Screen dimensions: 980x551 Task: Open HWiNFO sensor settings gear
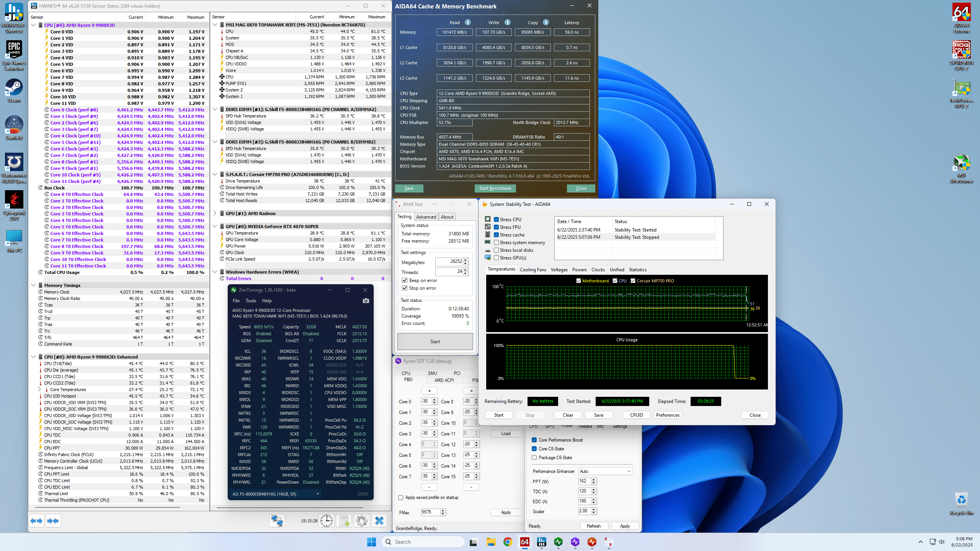coord(361,521)
